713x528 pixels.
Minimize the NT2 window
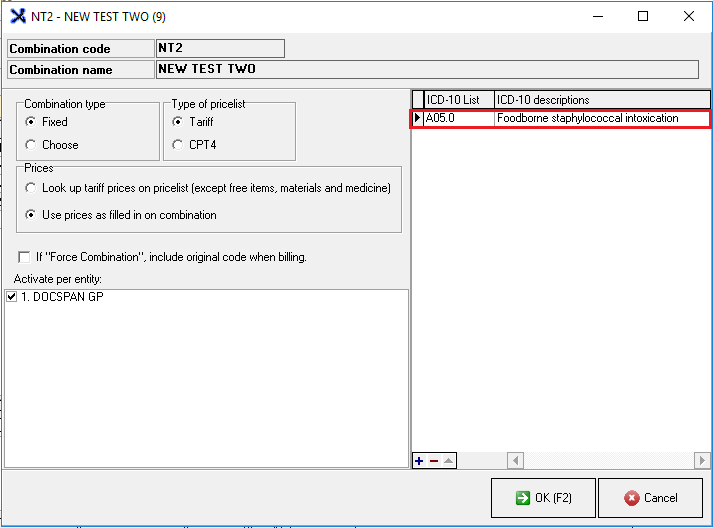(598, 16)
